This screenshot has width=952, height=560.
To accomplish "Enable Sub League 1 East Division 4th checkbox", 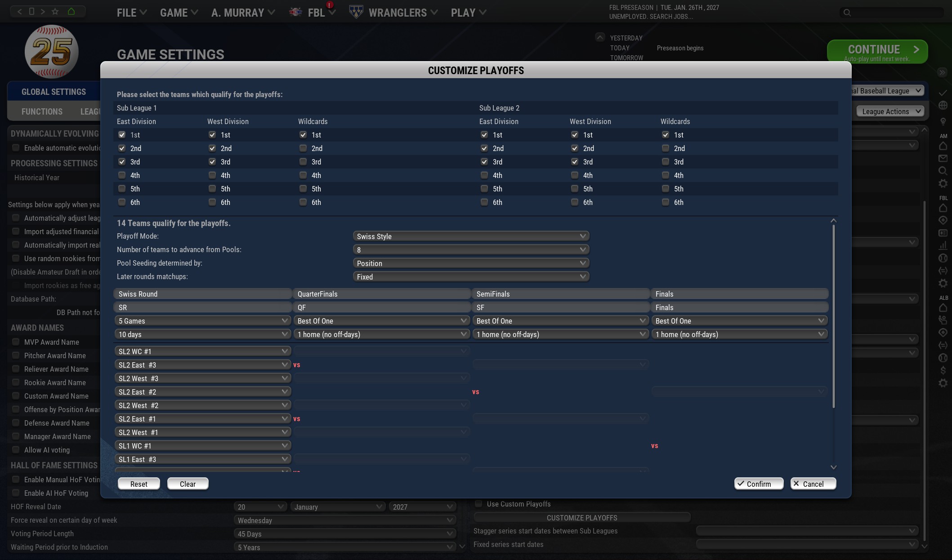I will coord(122,175).
